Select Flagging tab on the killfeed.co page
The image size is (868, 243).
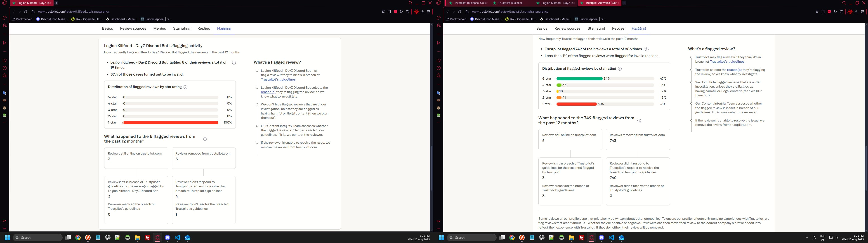coord(224,29)
